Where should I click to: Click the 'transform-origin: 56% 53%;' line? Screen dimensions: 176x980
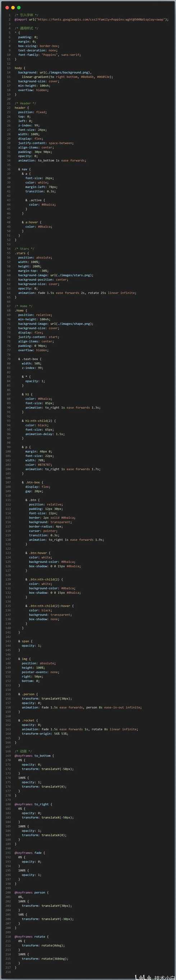45,734
